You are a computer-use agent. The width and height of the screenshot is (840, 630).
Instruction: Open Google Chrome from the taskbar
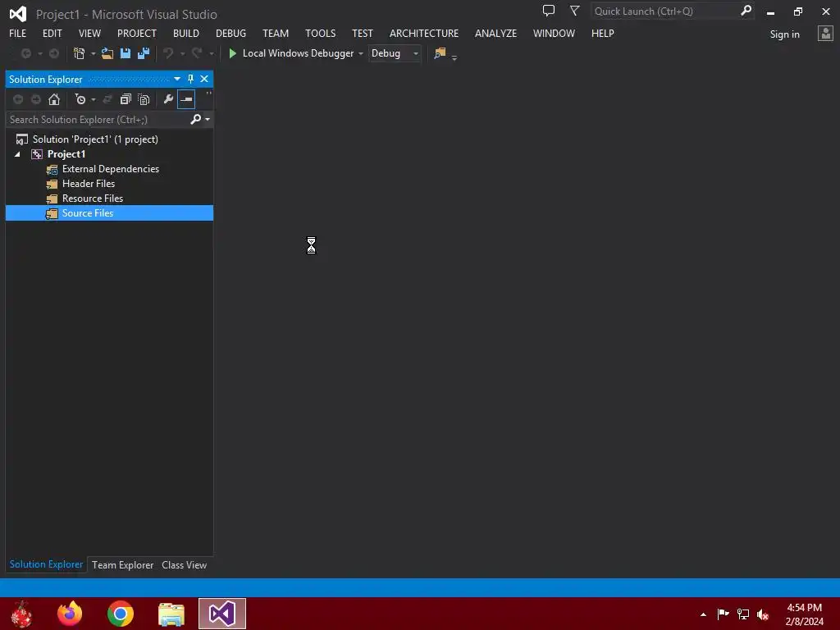click(x=121, y=614)
